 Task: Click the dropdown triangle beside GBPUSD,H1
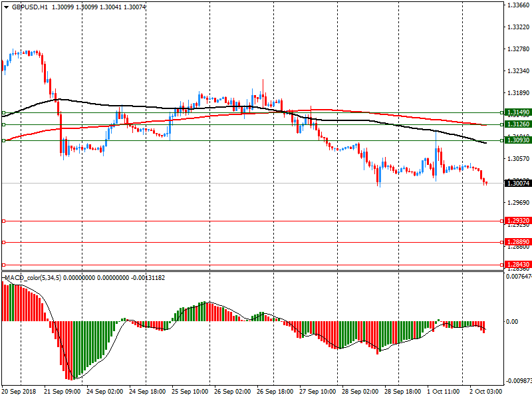[6, 7]
